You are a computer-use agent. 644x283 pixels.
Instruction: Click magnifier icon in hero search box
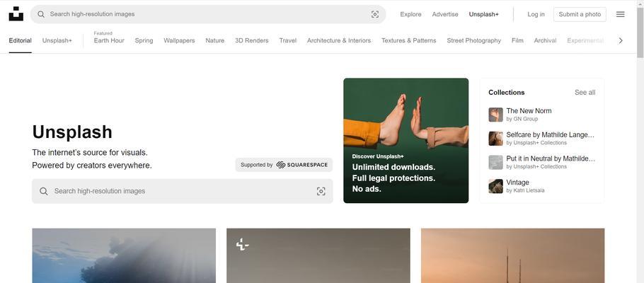[x=44, y=191]
